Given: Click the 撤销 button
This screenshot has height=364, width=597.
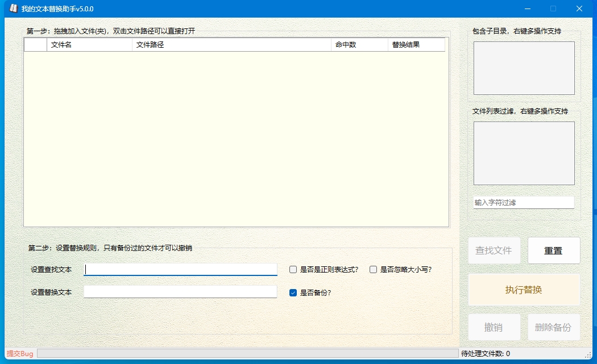Looking at the screenshot, I should pos(494,327).
